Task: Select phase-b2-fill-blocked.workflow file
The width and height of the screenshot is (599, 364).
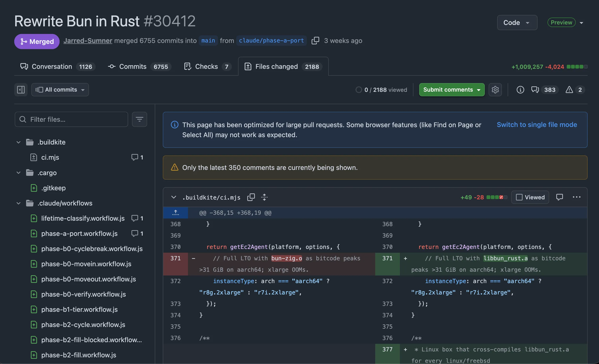Action: pyautogui.click(x=91, y=340)
